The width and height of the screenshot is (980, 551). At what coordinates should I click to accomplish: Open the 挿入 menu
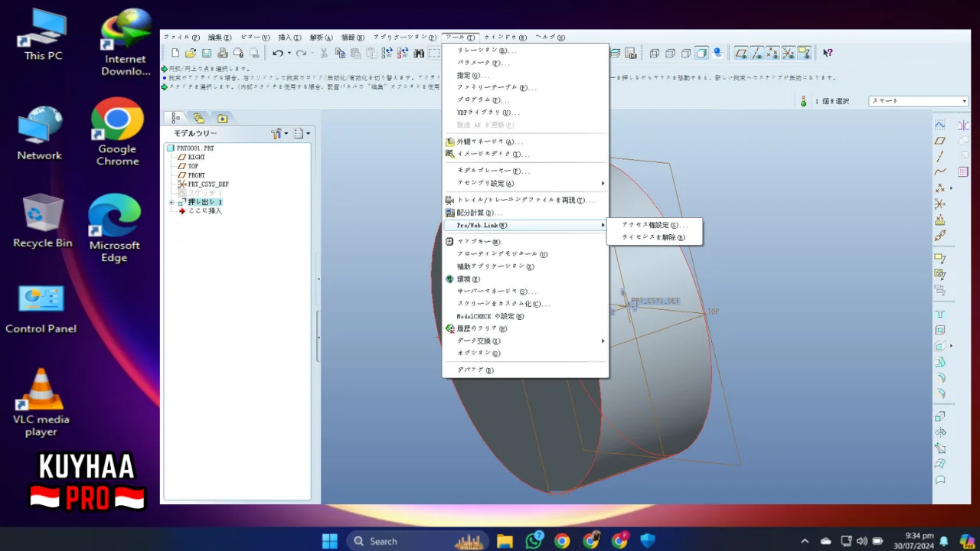click(289, 37)
